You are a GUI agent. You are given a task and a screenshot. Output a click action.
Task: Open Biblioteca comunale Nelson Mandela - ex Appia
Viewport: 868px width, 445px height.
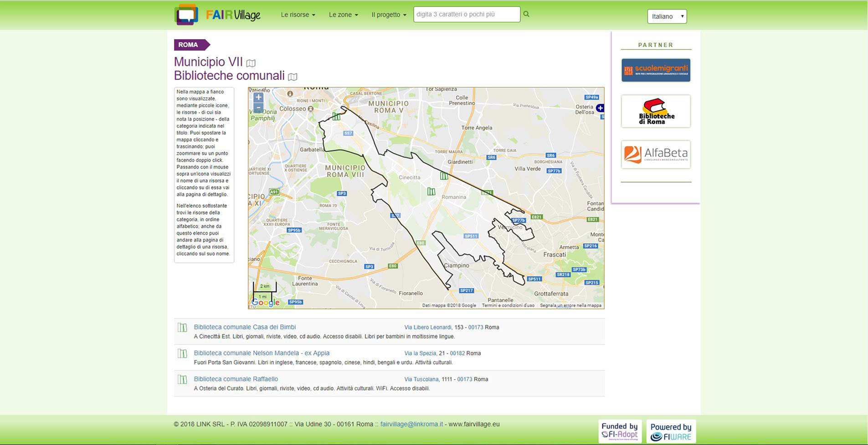(x=262, y=353)
